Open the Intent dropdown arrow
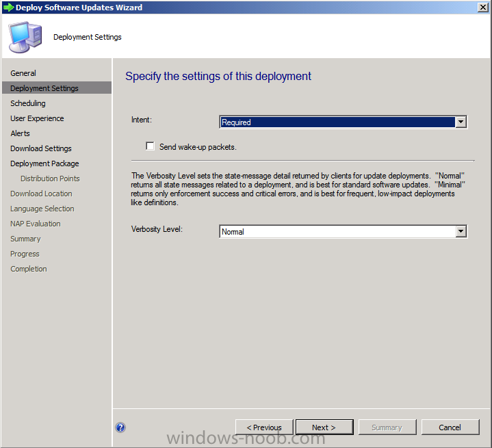Screen dimensions: 492x448 461,122
